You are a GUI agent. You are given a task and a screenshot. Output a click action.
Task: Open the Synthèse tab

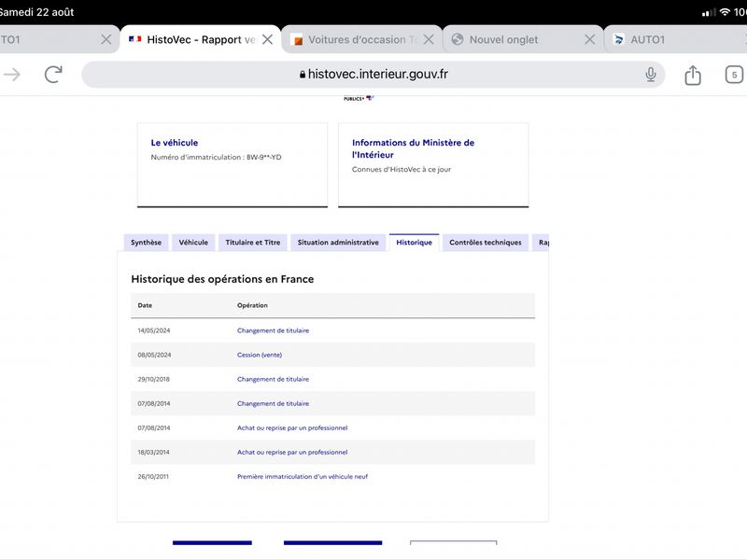click(147, 243)
